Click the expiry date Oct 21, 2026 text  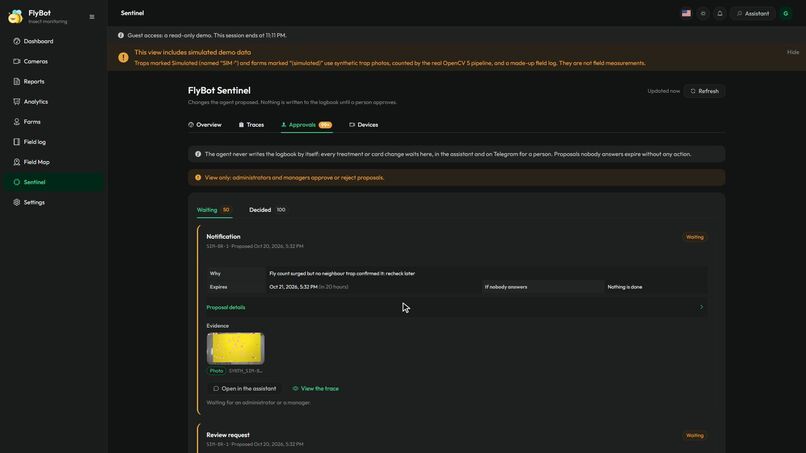pyautogui.click(x=293, y=287)
